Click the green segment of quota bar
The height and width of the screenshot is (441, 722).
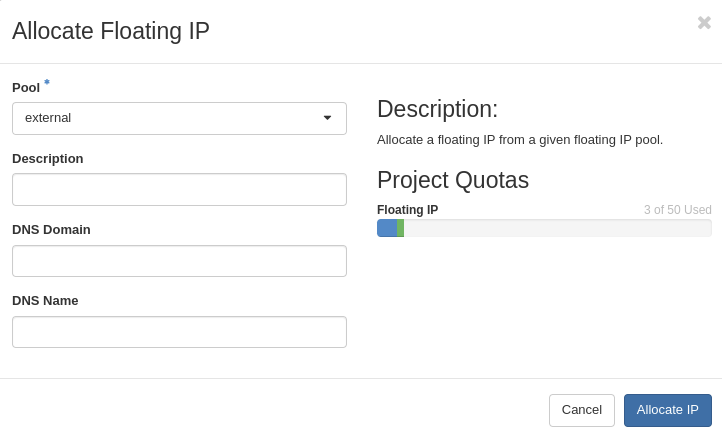400,228
